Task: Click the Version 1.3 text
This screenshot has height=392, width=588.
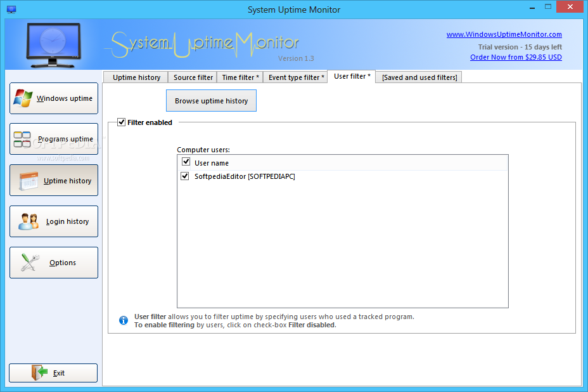Action: click(x=296, y=58)
